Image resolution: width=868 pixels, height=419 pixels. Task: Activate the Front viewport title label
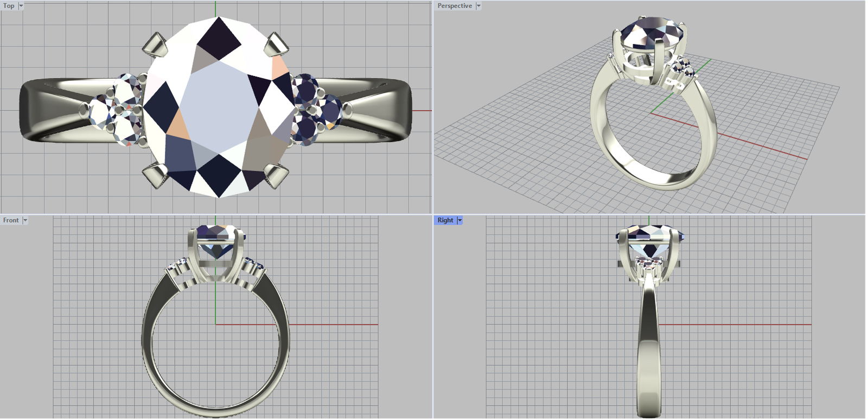11,220
